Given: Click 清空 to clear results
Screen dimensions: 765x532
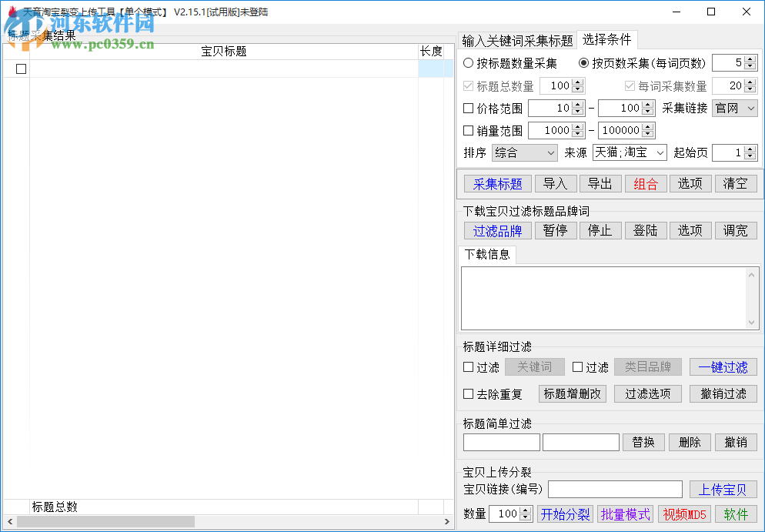Looking at the screenshot, I should pyautogui.click(x=736, y=183).
